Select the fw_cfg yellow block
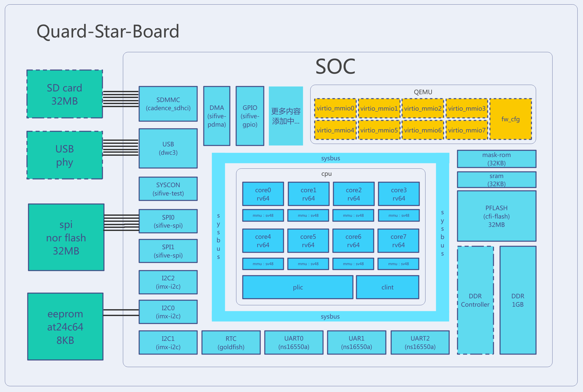583x392 pixels. pyautogui.click(x=510, y=119)
